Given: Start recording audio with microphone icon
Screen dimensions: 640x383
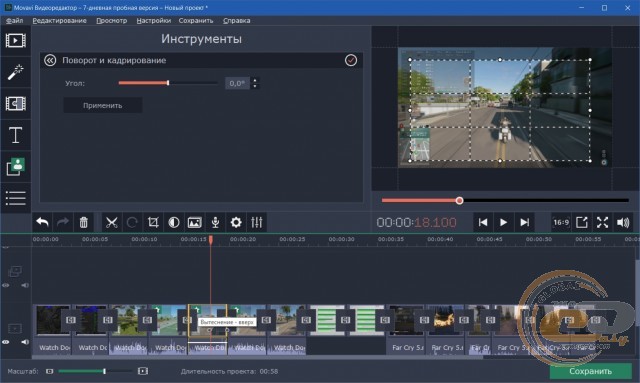Looking at the screenshot, I should click(216, 223).
